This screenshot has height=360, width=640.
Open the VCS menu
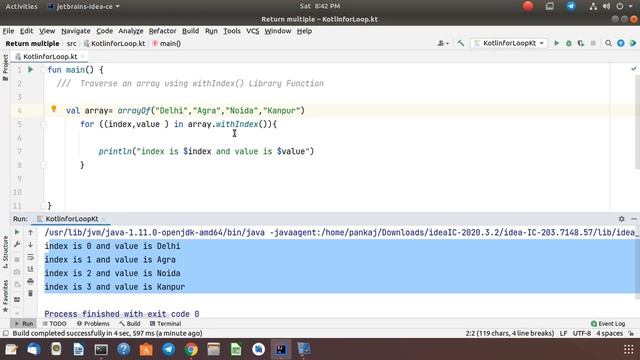[253, 31]
